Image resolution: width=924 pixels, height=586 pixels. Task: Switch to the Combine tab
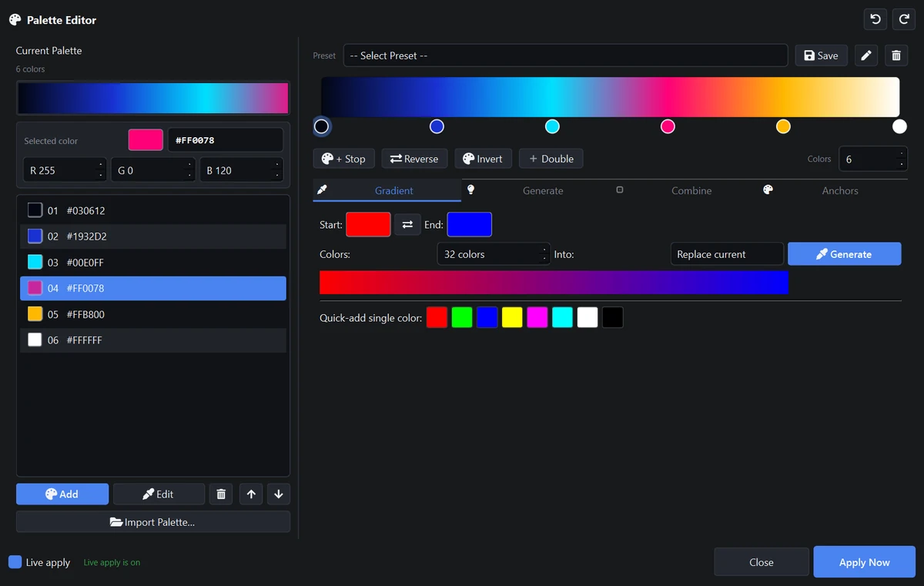(685, 190)
